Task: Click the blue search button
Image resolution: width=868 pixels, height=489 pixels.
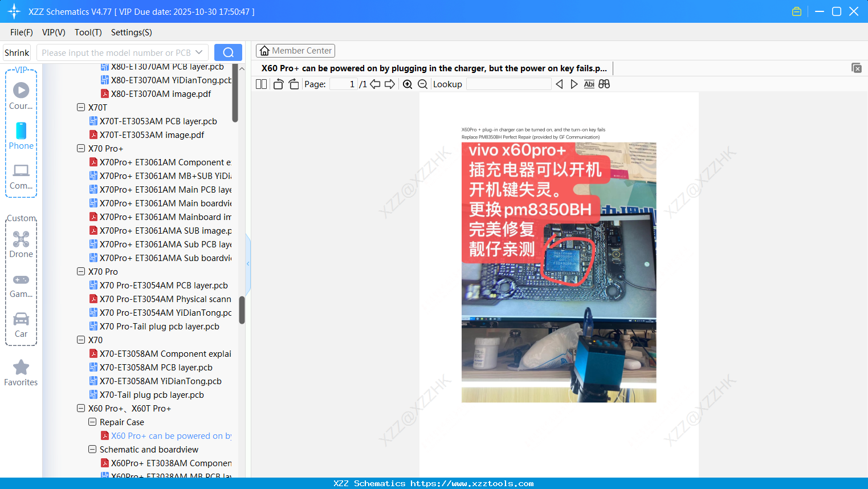Action: pyautogui.click(x=228, y=52)
